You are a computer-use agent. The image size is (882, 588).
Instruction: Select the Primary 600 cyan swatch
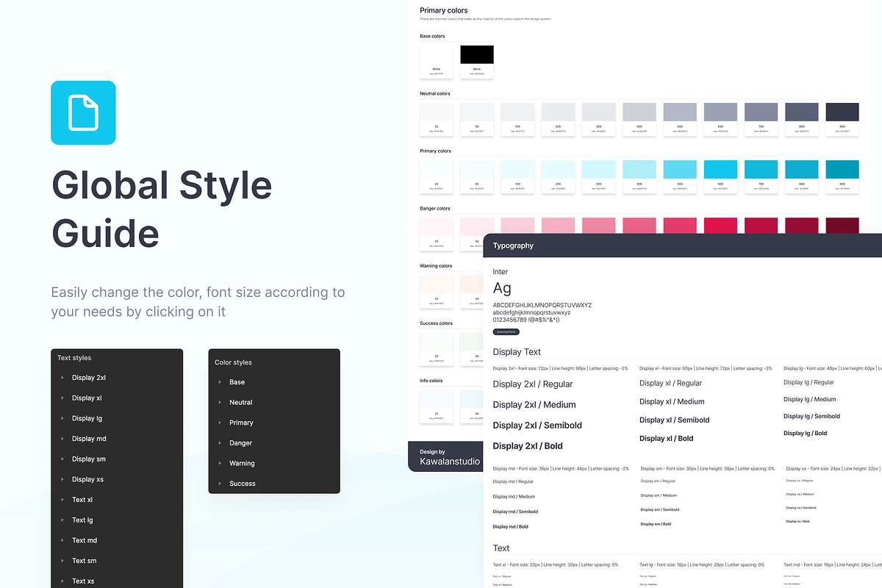720,170
